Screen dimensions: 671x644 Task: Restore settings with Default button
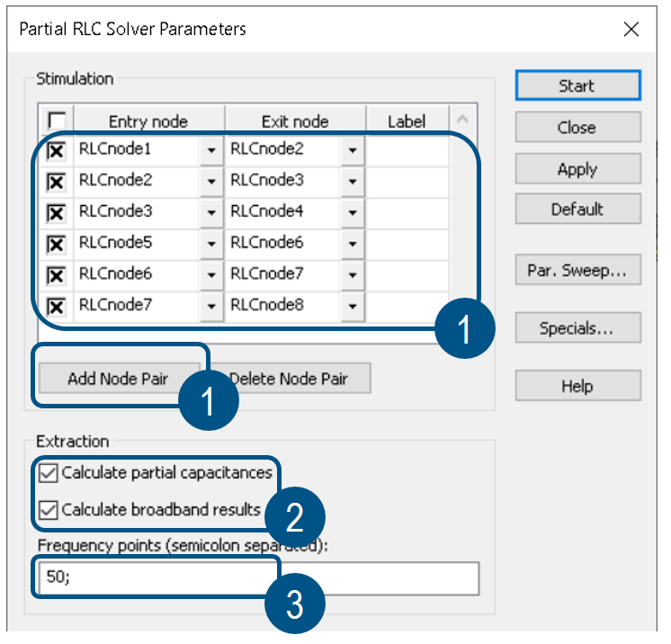tap(577, 209)
